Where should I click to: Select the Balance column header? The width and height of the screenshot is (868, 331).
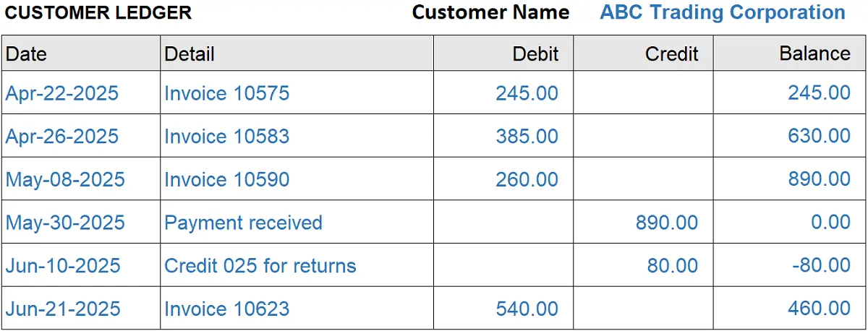(x=814, y=53)
